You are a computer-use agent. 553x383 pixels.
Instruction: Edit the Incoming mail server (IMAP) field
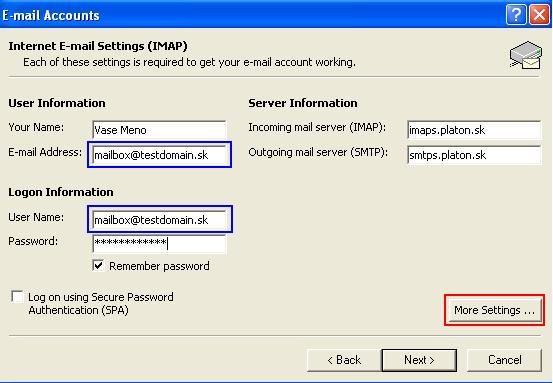coord(474,130)
